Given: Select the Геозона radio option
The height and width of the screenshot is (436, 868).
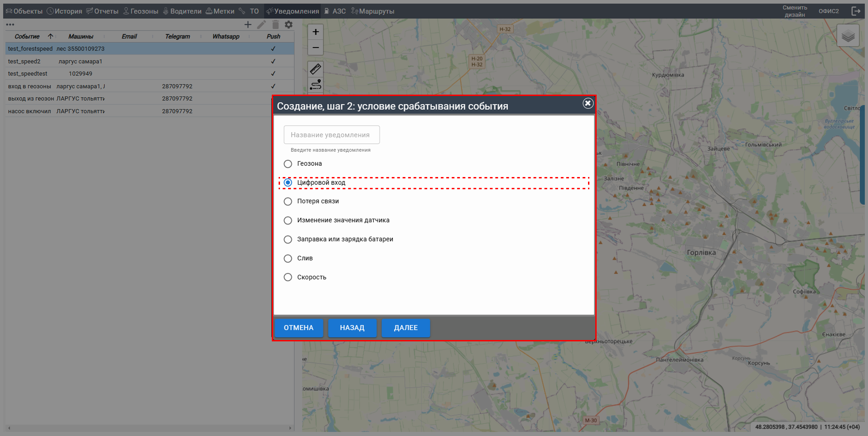Looking at the screenshot, I should point(288,164).
